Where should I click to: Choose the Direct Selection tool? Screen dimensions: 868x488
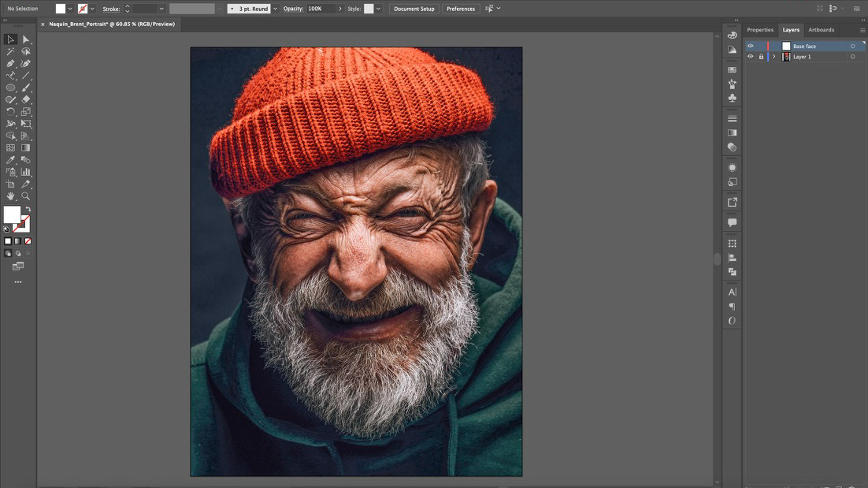[26, 39]
